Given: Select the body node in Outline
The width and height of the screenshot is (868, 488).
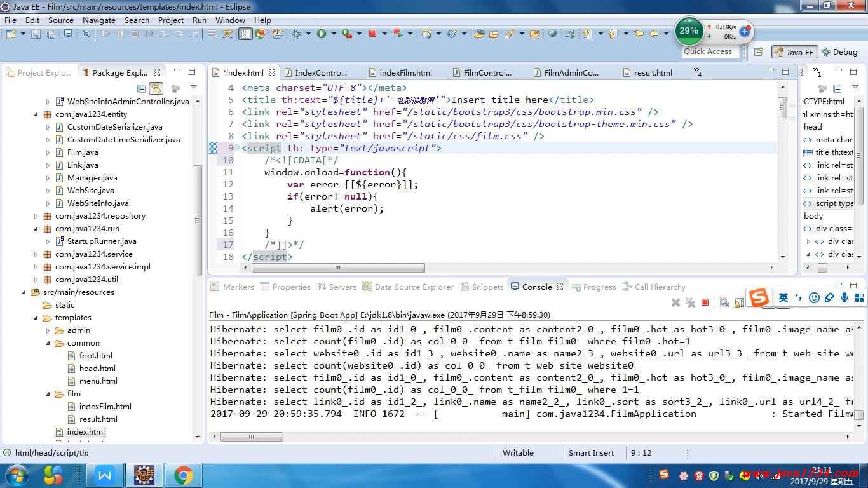Looking at the screenshot, I should click(813, 216).
